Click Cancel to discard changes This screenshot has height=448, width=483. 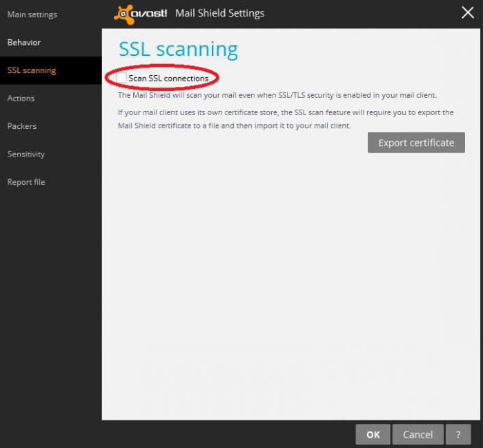(417, 434)
